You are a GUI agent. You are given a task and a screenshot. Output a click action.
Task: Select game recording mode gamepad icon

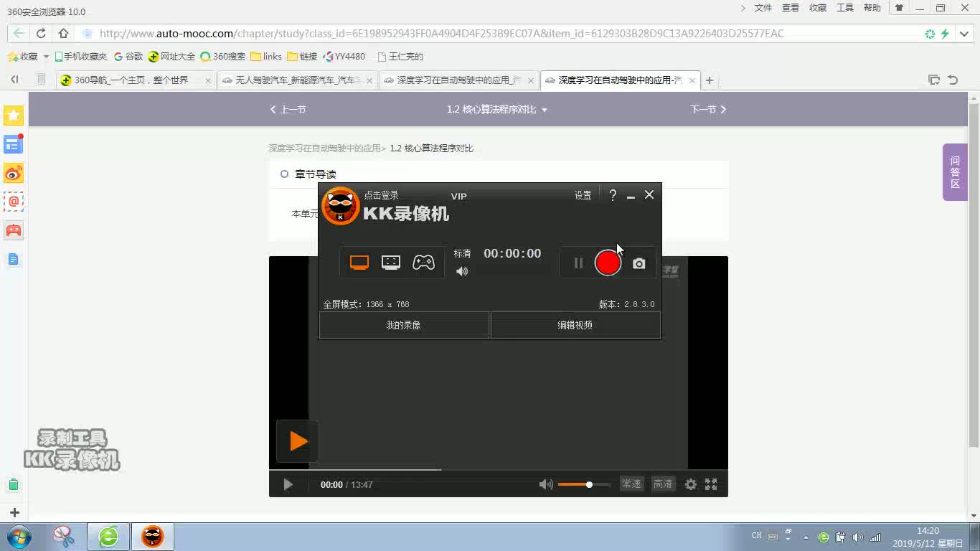pyautogui.click(x=423, y=263)
